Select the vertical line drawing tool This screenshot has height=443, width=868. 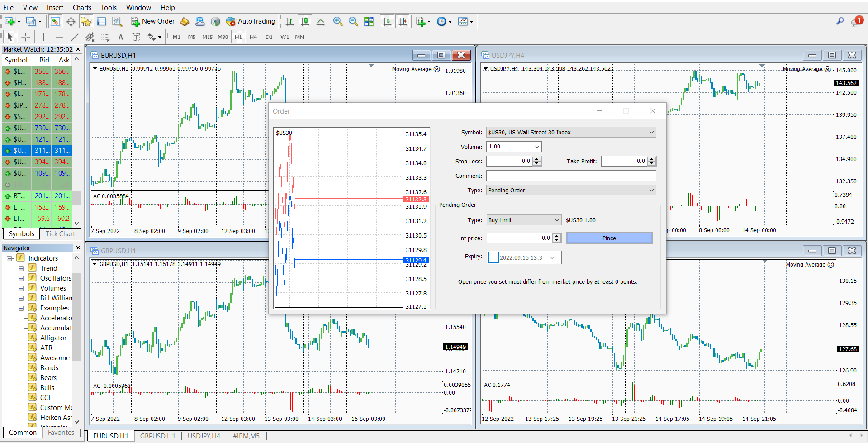coord(44,37)
